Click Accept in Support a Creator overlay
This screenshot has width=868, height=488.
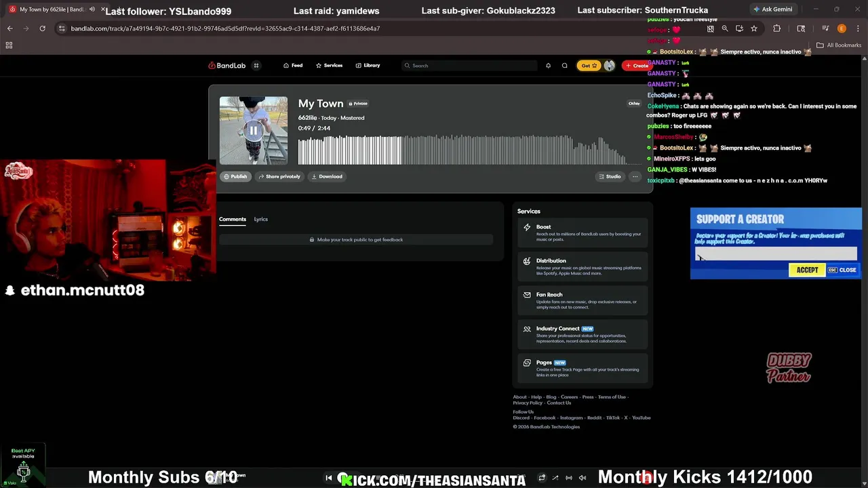point(807,270)
